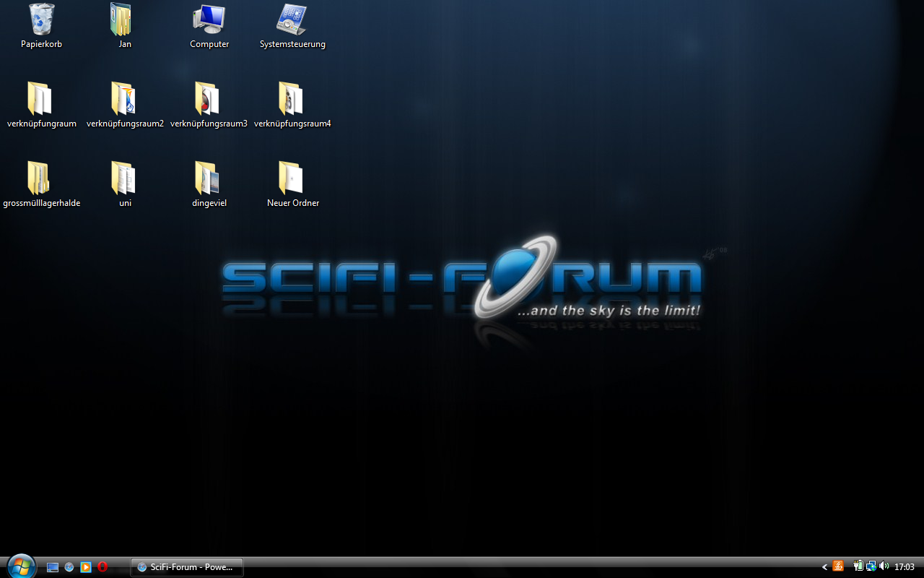Screen dimensions: 924x578
Task: Open the volume speaker tray icon
Action: tap(884, 566)
